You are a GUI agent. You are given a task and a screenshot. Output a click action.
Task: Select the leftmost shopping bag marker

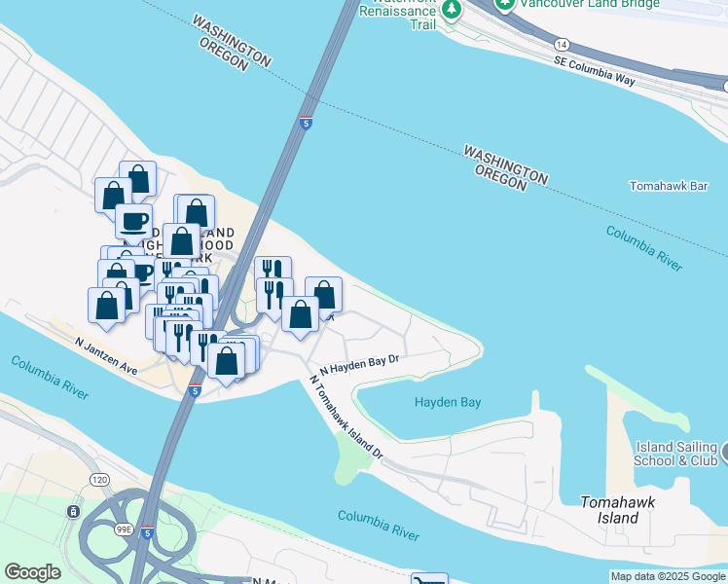[107, 306]
